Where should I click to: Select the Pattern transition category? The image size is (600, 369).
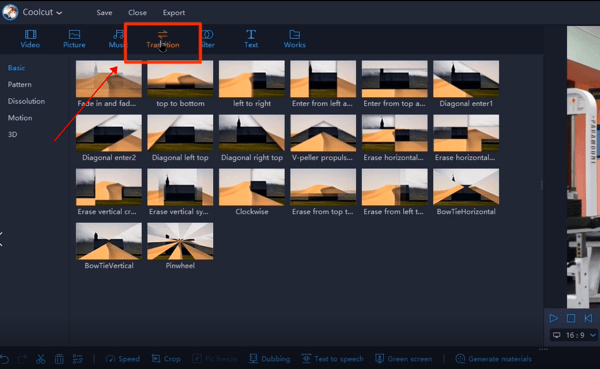[20, 85]
